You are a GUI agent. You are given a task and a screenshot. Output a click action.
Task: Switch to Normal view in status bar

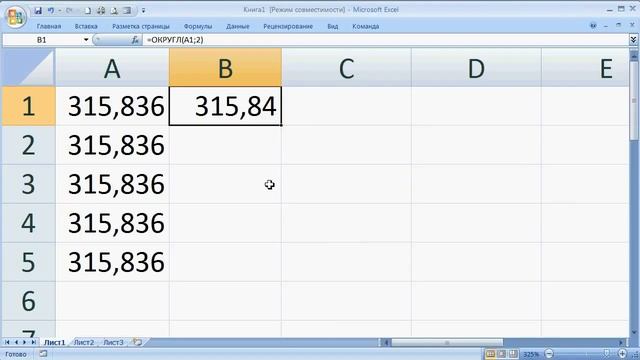pyautogui.click(x=490, y=354)
